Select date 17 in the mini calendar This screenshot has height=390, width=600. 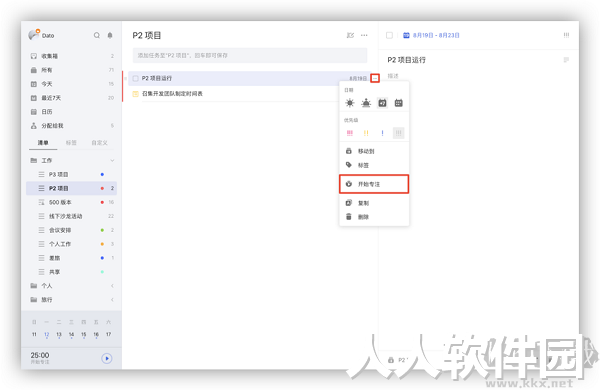pos(109,335)
